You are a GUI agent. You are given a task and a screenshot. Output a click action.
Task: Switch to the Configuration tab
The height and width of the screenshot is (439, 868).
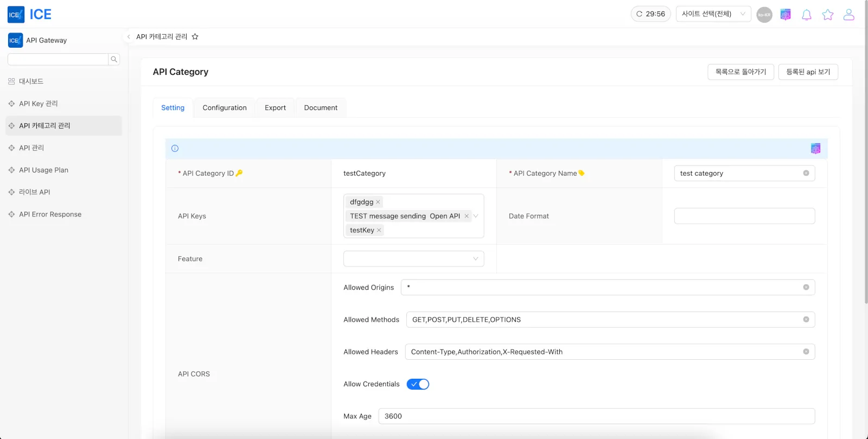tap(225, 108)
